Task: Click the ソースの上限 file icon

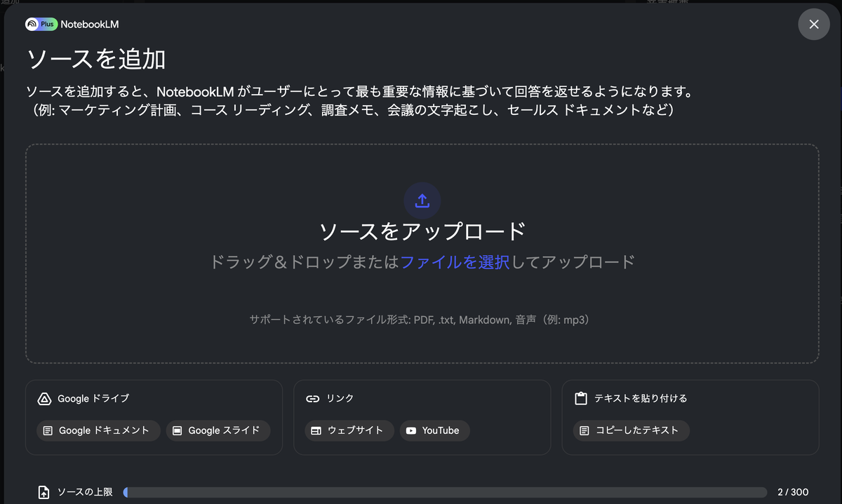Action: [x=44, y=492]
